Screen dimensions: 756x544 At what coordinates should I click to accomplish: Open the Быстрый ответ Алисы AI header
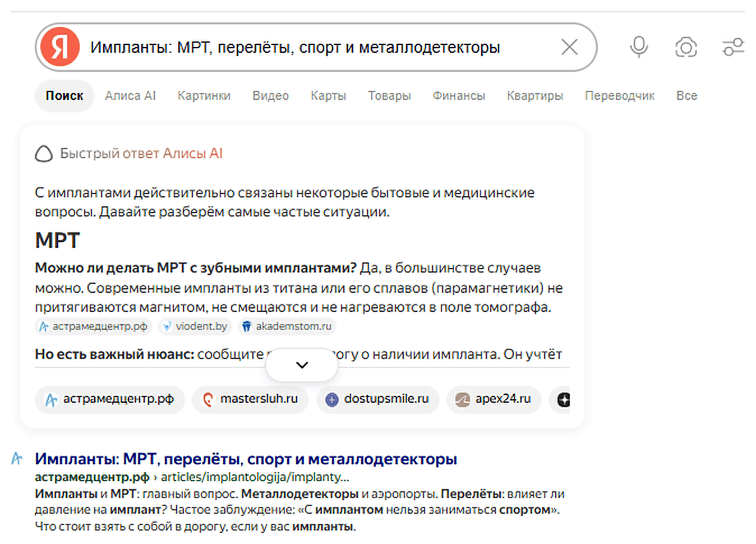click(141, 154)
